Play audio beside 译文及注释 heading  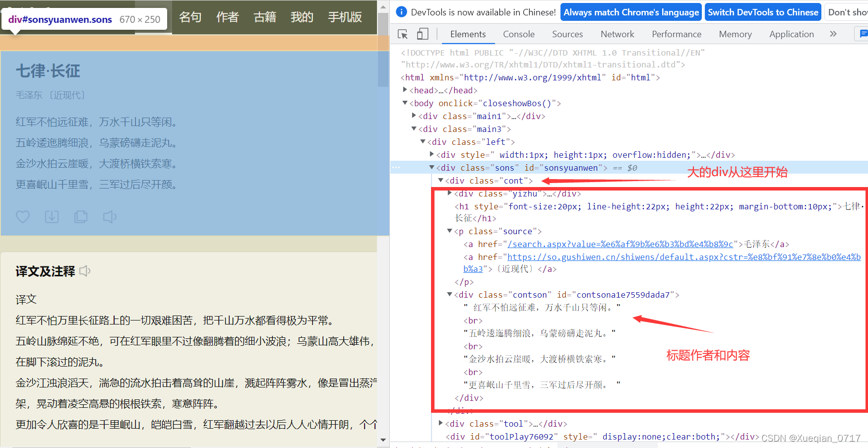tap(85, 271)
